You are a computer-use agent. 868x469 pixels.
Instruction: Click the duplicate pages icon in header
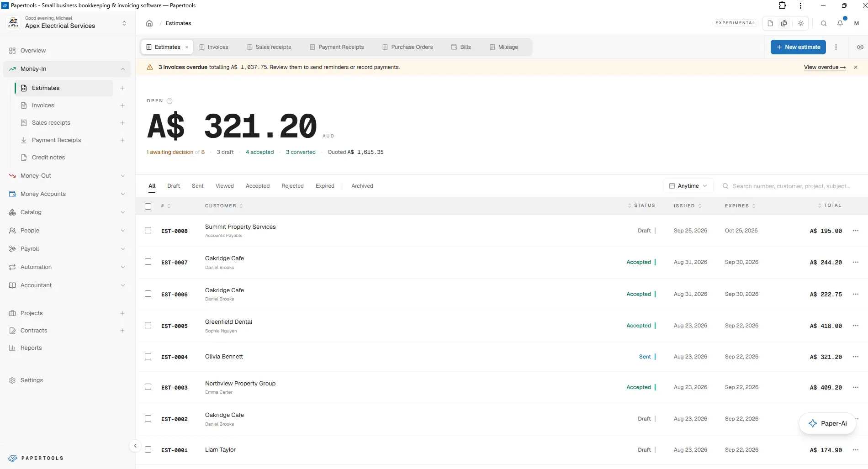pos(784,23)
